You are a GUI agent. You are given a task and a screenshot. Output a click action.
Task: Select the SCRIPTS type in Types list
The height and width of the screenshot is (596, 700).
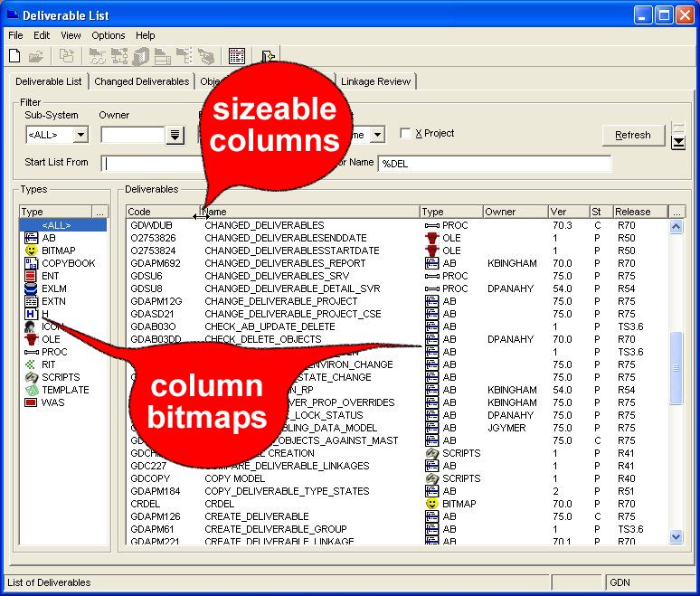(60, 377)
